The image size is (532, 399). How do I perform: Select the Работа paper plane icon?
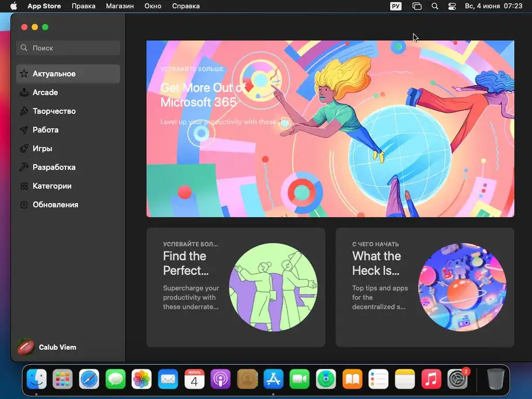click(24, 129)
